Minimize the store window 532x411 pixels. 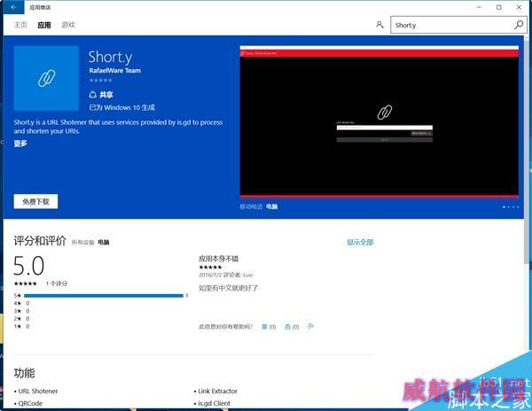click(479, 7)
